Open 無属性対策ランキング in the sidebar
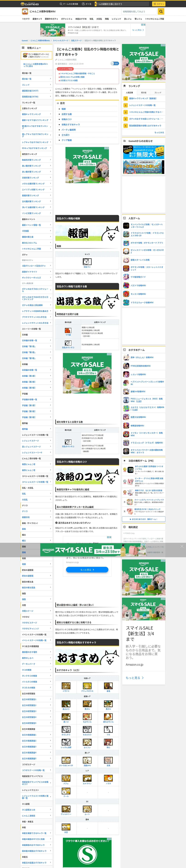 [37, 160]
